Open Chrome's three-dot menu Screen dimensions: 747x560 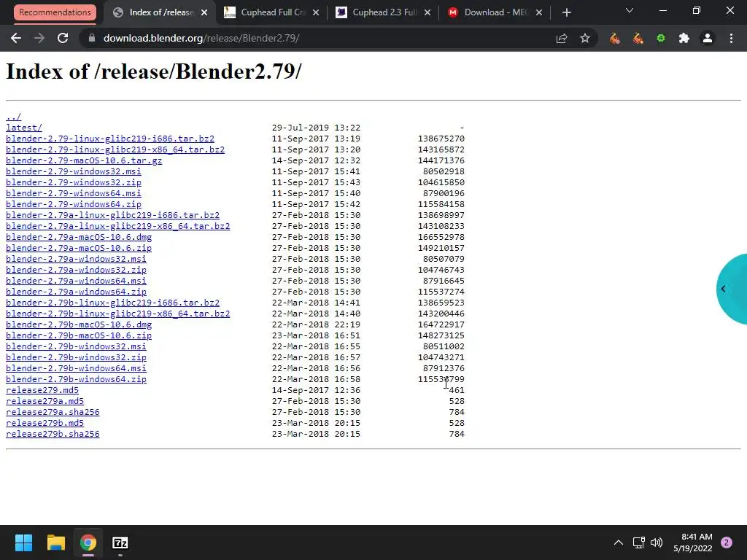[x=731, y=38]
